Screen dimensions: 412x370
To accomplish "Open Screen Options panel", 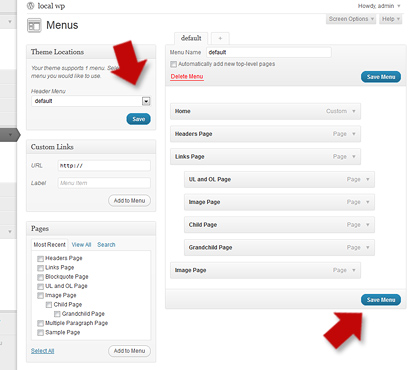I will click(x=351, y=19).
